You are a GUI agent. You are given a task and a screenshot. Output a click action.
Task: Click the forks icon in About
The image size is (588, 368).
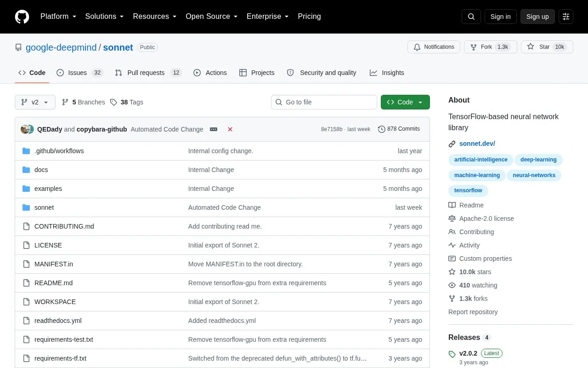point(452,299)
